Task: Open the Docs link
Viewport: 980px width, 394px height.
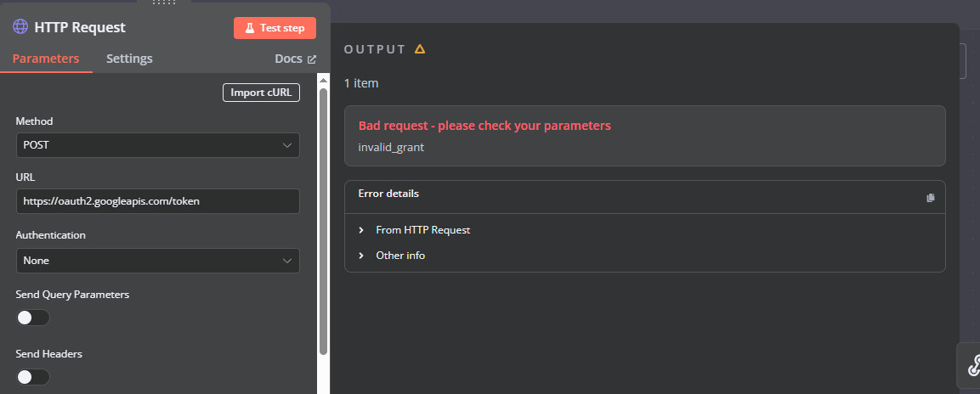Action: tap(296, 59)
